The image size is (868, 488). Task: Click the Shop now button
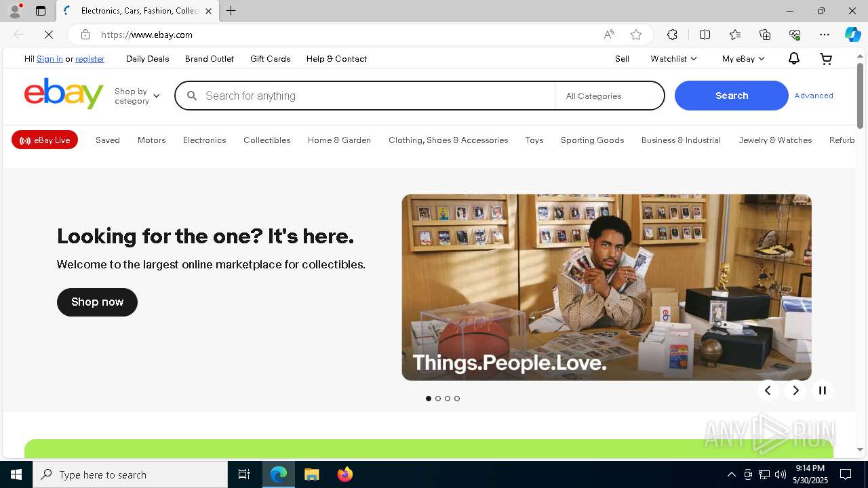[x=97, y=302]
